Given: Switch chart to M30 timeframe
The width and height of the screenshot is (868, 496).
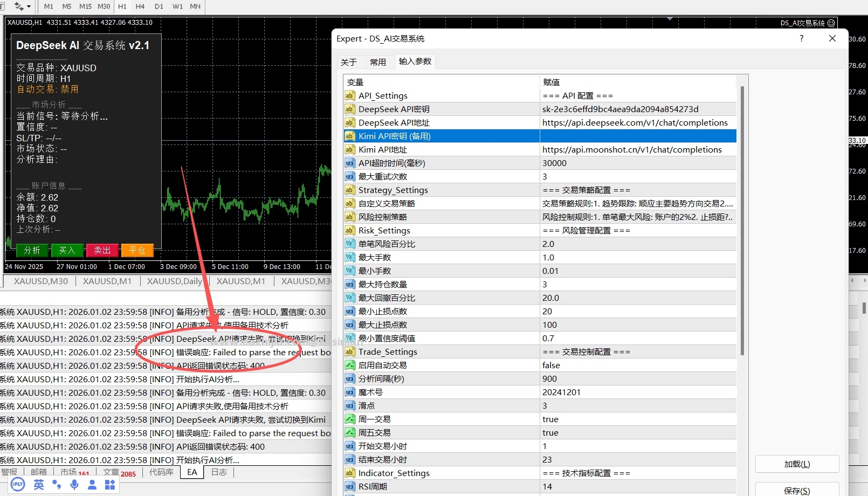Looking at the screenshot, I should [104, 6].
